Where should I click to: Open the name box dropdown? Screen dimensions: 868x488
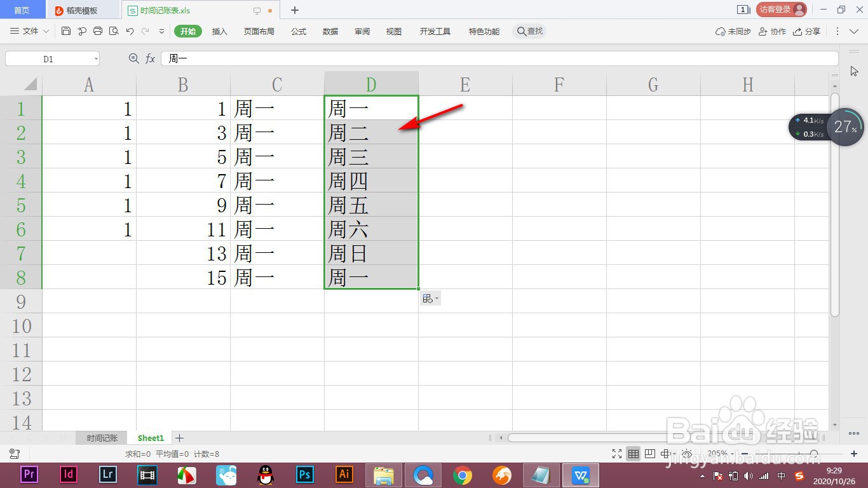[96, 58]
